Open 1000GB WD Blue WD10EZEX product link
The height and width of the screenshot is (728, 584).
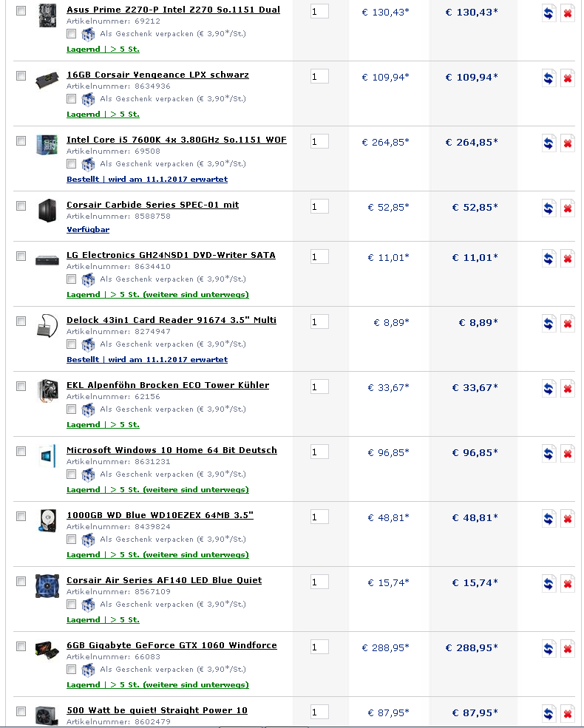click(x=160, y=515)
